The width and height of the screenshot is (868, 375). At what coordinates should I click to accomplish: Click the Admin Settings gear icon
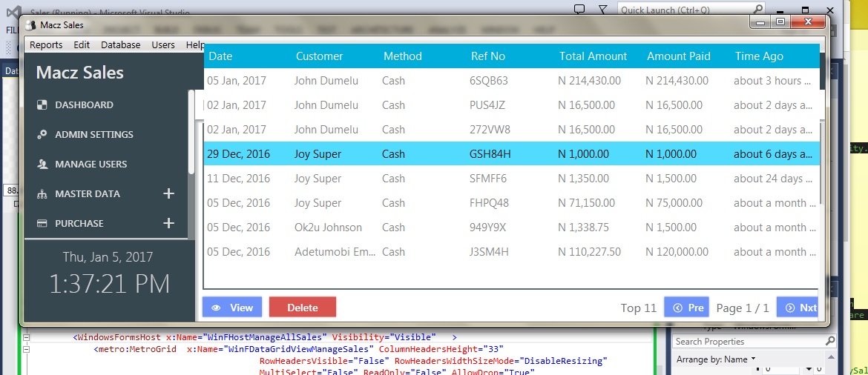pyautogui.click(x=42, y=134)
